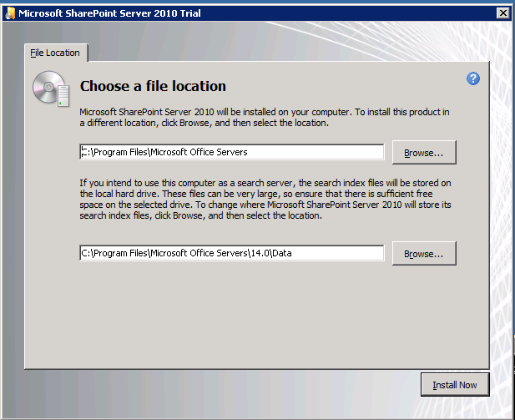Click the text "Microsoft SharePoint Server 2010 will be installed"
Viewport: 515px width, 420px height.
point(177,112)
